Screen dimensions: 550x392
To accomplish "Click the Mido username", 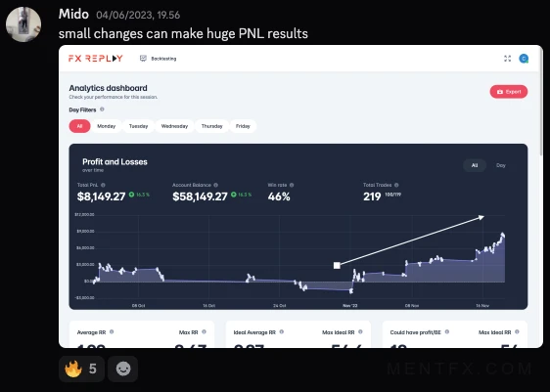I will click(x=73, y=14).
